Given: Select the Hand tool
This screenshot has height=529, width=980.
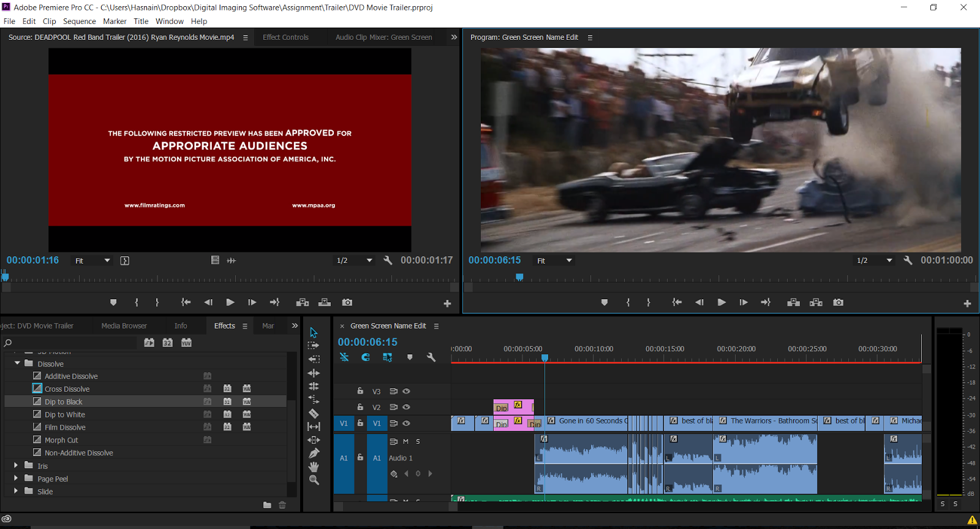Looking at the screenshot, I should [x=314, y=467].
